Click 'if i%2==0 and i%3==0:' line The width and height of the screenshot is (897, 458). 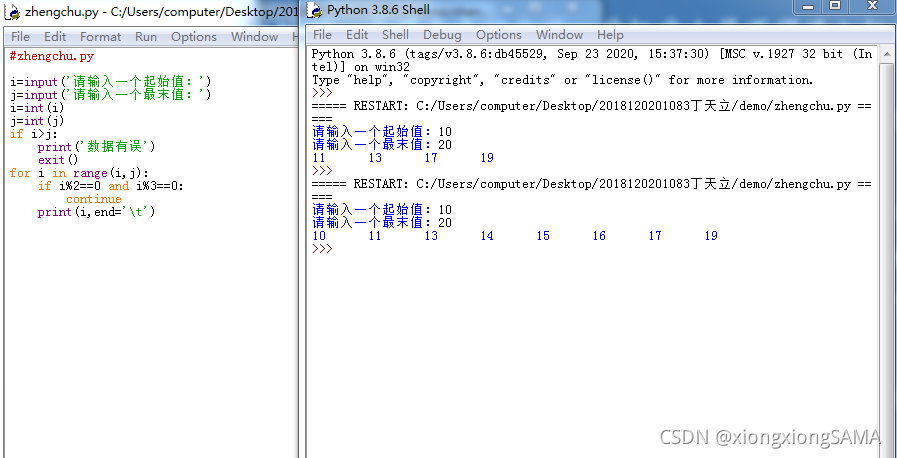tap(111, 186)
